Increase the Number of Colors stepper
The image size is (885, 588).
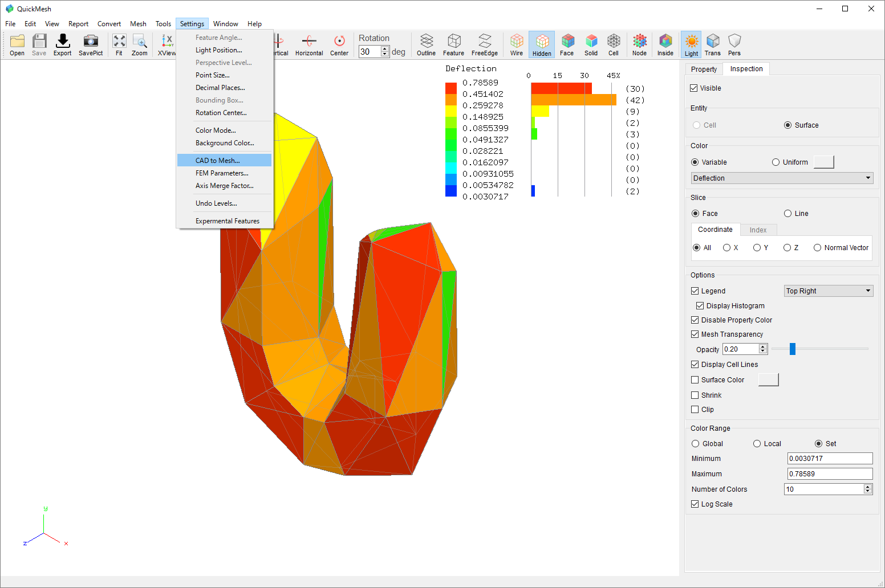[x=868, y=487]
